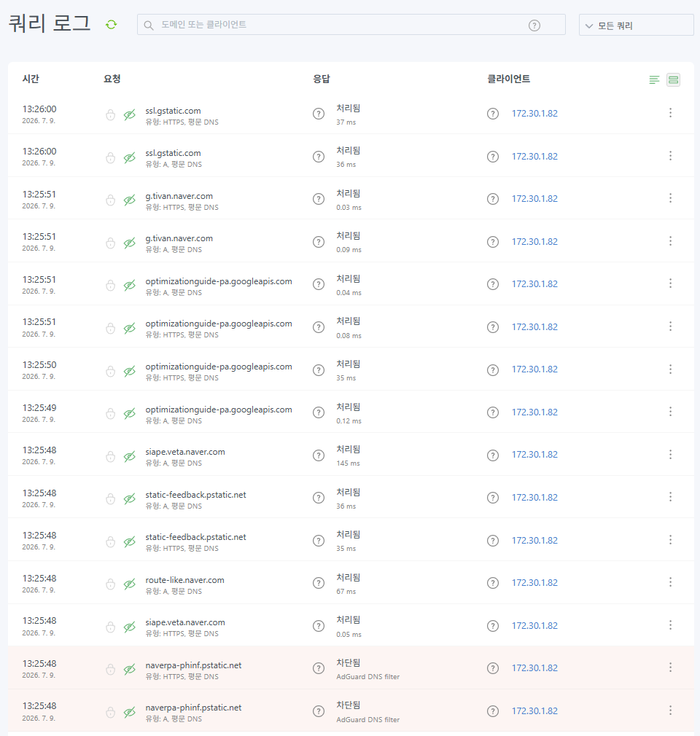Open actions menu for ssl.gstatic.com HTTPS row
Viewport: 700px width, 736px height.
(x=670, y=113)
